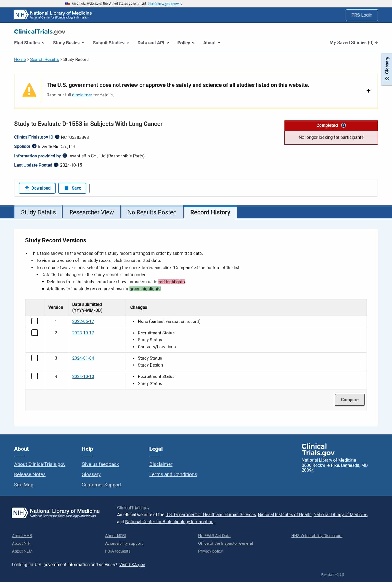
Task: Click the info icon beside ClinicalTrials.gov ID
Action: (57, 137)
